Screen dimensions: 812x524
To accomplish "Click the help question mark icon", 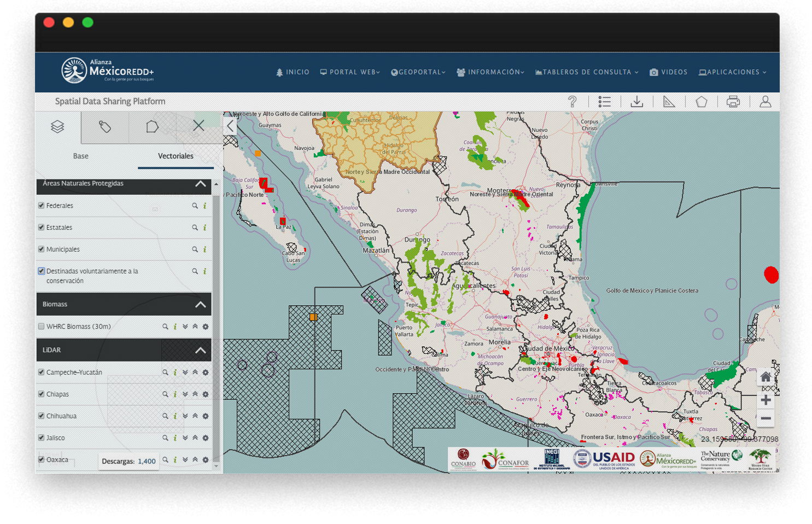I will (x=572, y=102).
